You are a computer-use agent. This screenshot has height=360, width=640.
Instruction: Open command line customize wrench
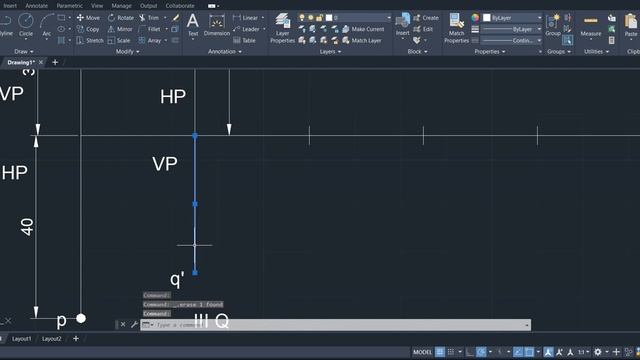point(134,324)
